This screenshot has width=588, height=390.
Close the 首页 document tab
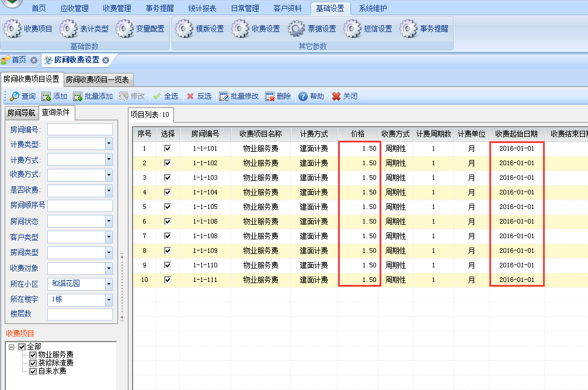[x=34, y=60]
